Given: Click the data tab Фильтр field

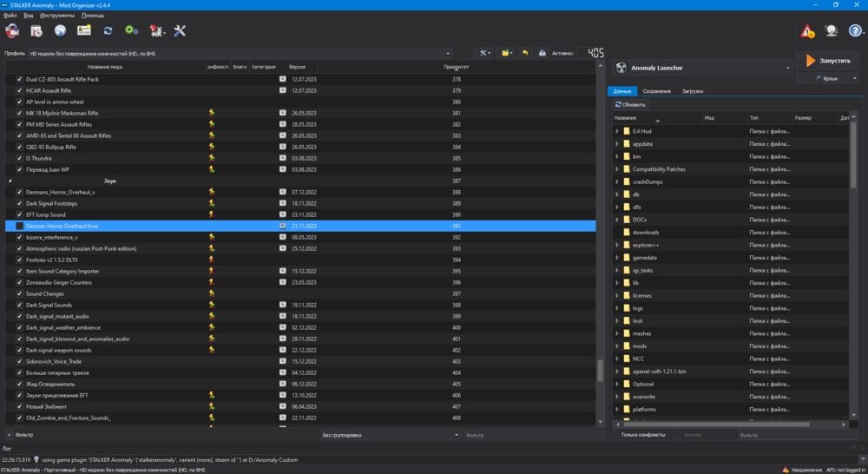Looking at the screenshot, I should coord(797,435).
